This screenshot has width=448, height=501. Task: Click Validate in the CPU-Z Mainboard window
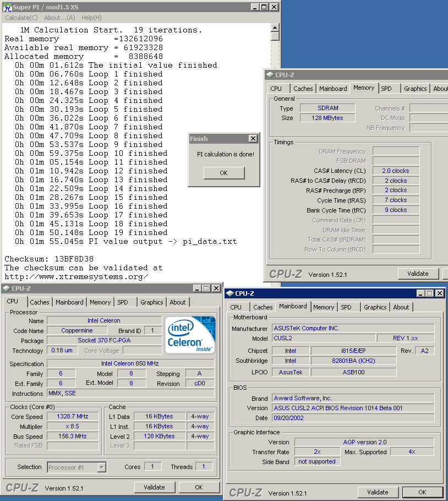point(378,492)
